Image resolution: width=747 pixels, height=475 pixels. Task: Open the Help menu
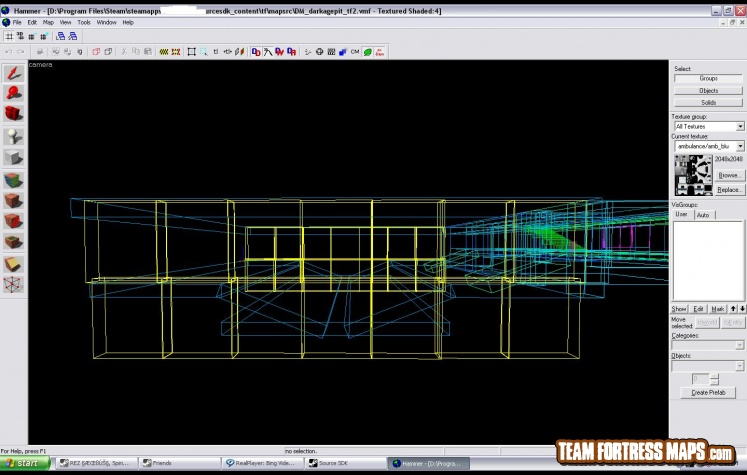click(x=128, y=22)
